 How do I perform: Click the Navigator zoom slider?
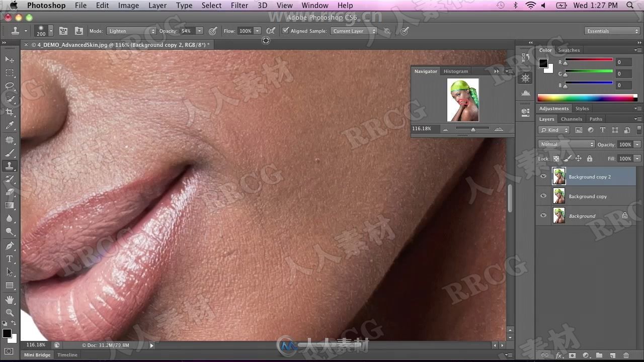pyautogui.click(x=472, y=129)
